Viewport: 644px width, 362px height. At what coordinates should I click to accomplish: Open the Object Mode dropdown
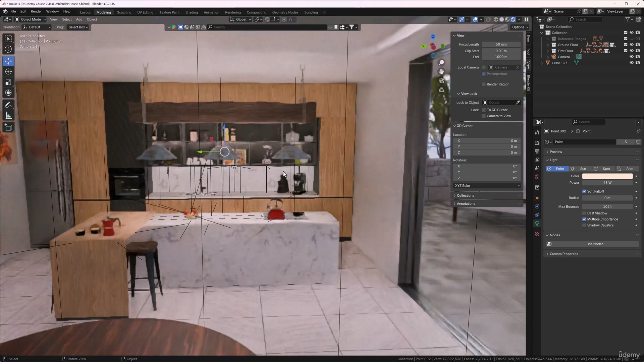(x=30, y=19)
